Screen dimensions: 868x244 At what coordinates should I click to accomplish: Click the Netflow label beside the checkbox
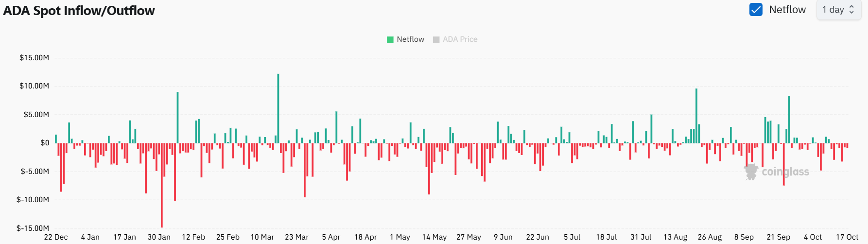tap(787, 10)
